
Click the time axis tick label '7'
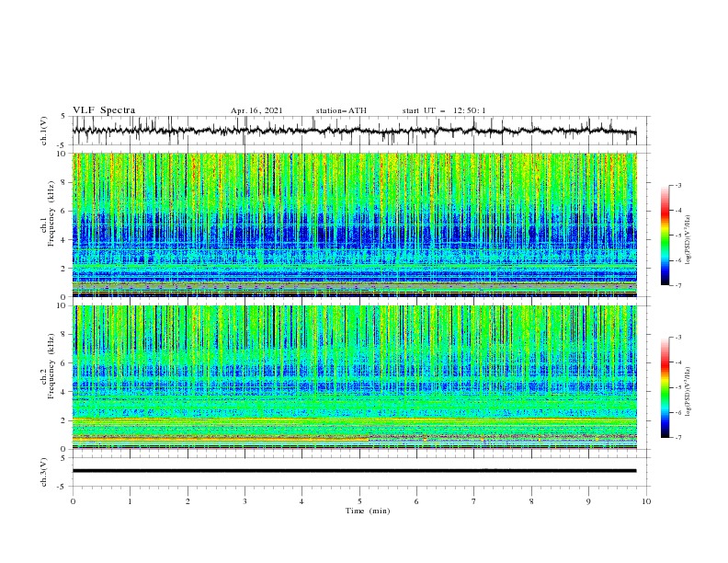click(474, 501)
